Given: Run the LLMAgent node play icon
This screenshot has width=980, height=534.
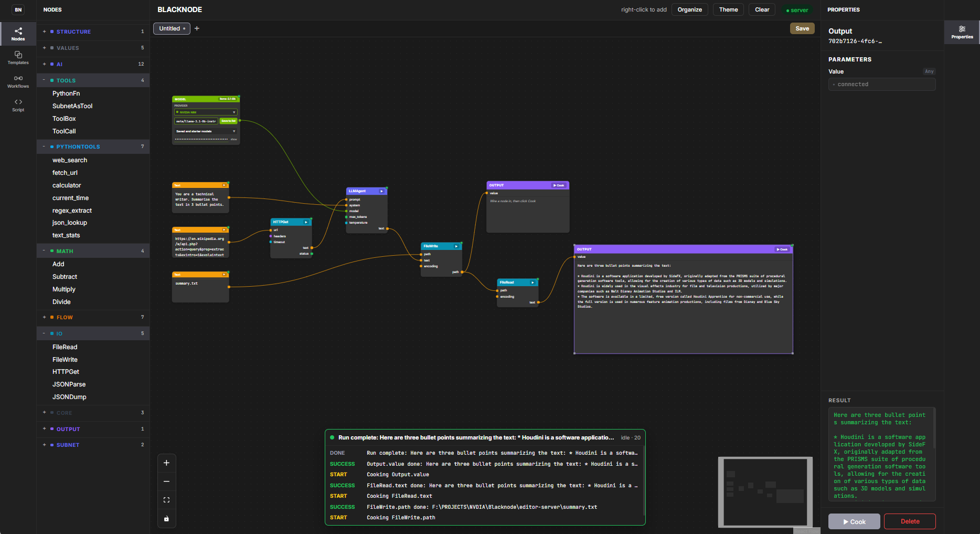Looking at the screenshot, I should 381,191.
